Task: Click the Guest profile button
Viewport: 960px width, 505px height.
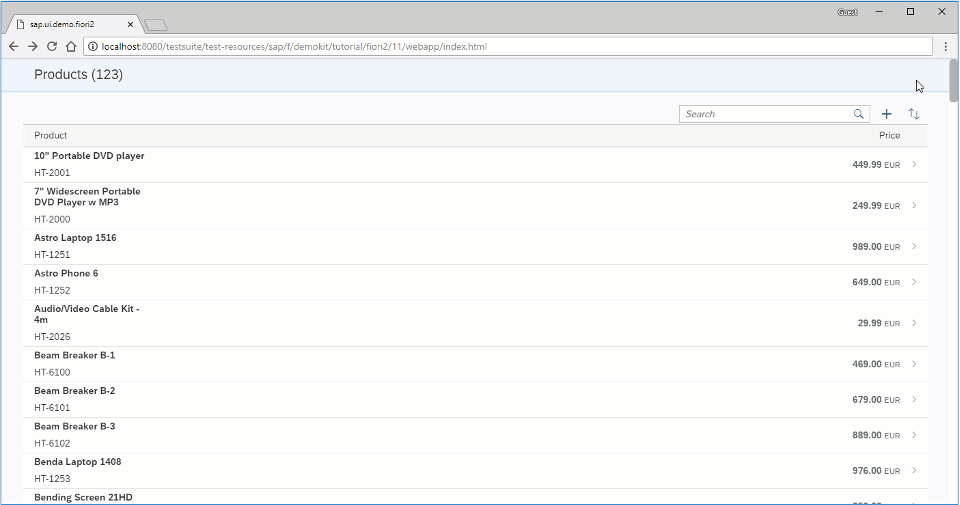Action: (847, 12)
